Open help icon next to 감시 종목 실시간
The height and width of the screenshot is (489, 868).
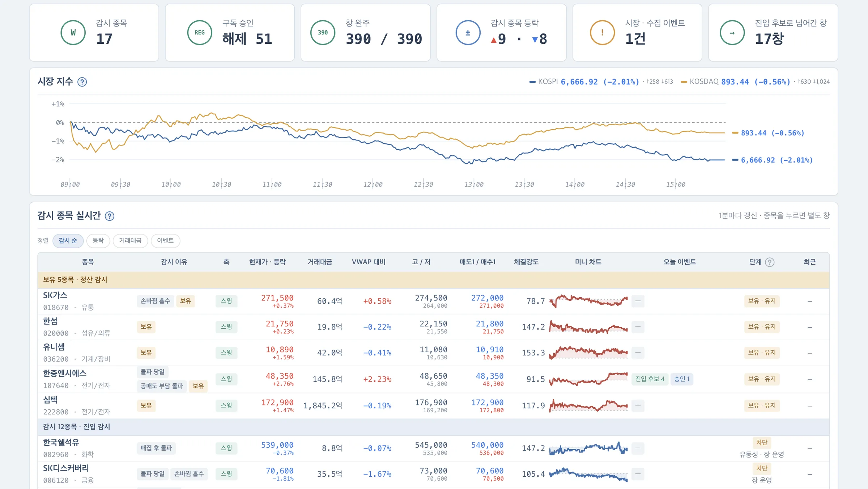[x=109, y=216]
